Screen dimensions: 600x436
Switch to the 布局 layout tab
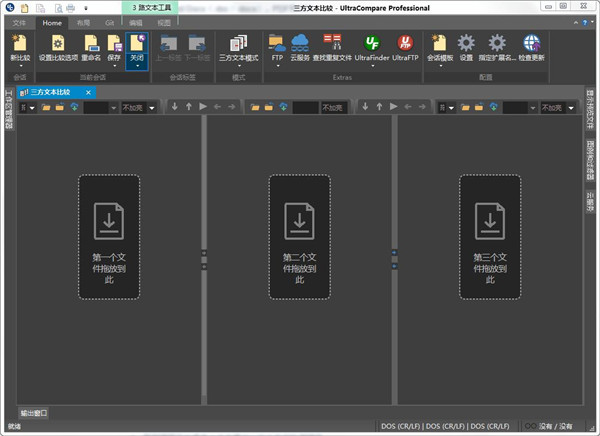pos(83,23)
